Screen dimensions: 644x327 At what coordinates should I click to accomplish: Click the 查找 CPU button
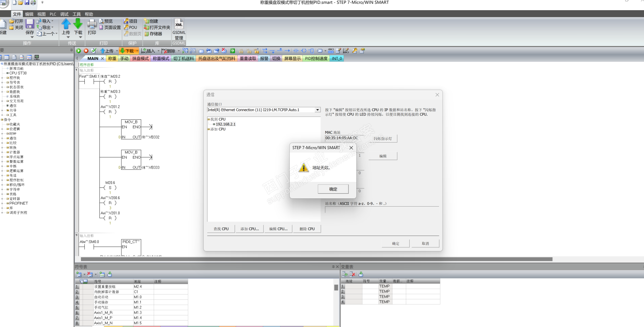221,229
